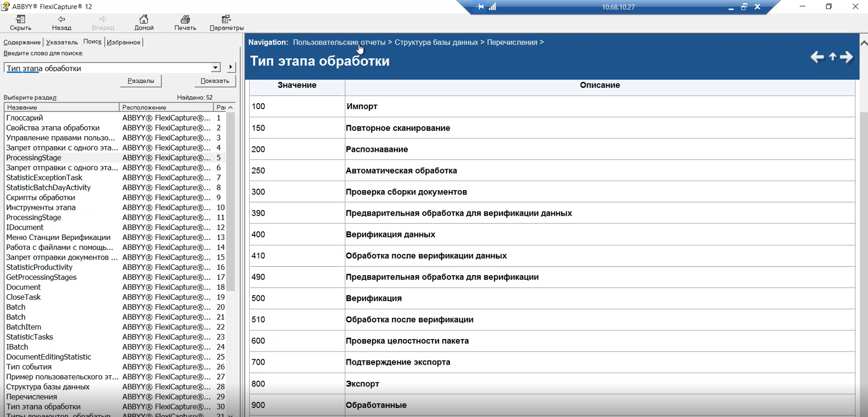
Task: Click the Разделы button
Action: [x=141, y=81]
